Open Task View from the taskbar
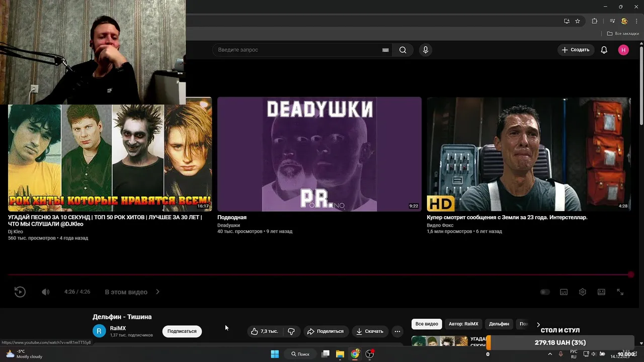This screenshot has width=644, height=362. click(x=326, y=354)
